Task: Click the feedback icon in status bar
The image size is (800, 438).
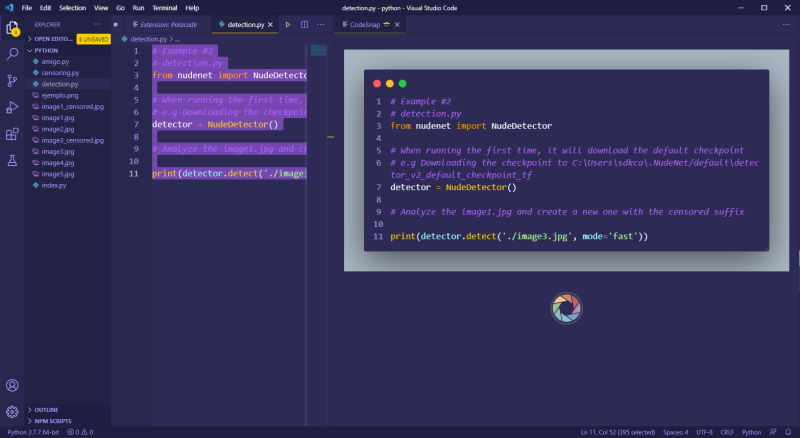Action: point(773,432)
